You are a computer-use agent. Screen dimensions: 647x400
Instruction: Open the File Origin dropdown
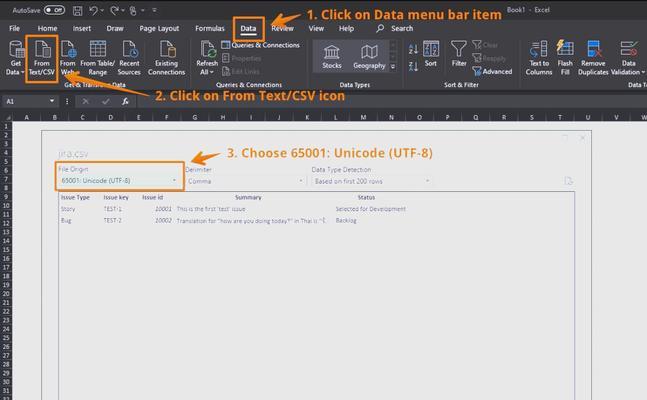pyautogui.click(x=119, y=180)
